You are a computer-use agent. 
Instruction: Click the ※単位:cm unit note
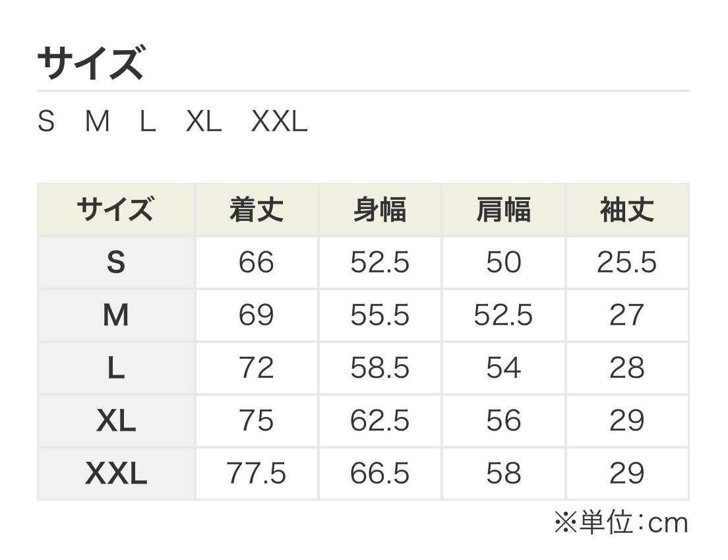pyautogui.click(x=621, y=523)
